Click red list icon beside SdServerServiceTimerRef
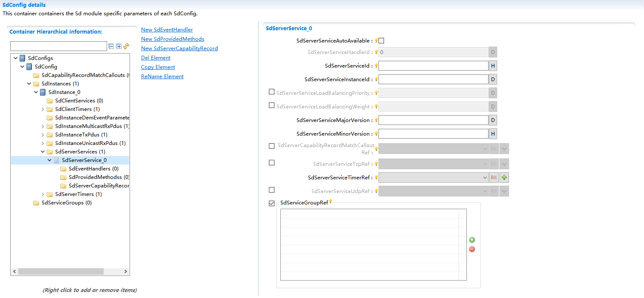 coord(494,178)
